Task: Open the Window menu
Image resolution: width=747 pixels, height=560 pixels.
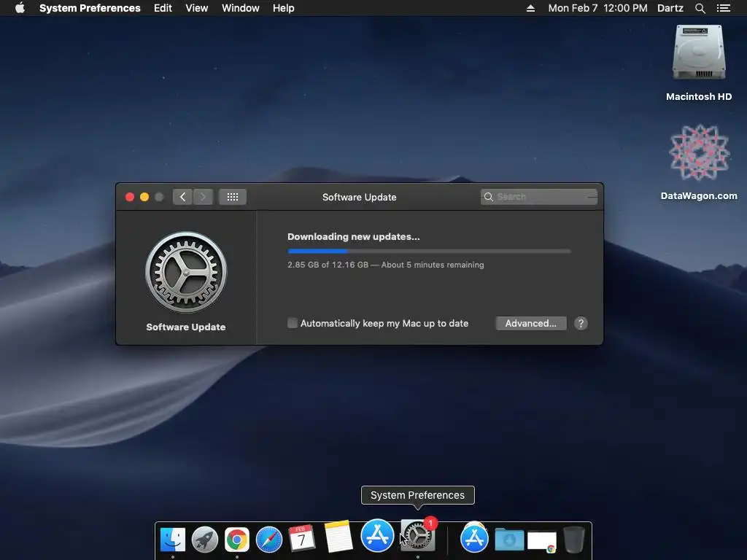Action: (x=241, y=8)
